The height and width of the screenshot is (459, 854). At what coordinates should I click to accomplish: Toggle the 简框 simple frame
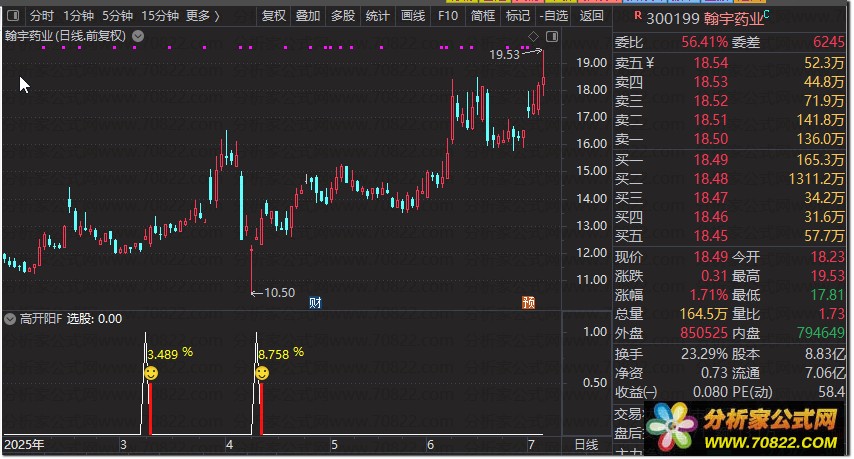[483, 16]
